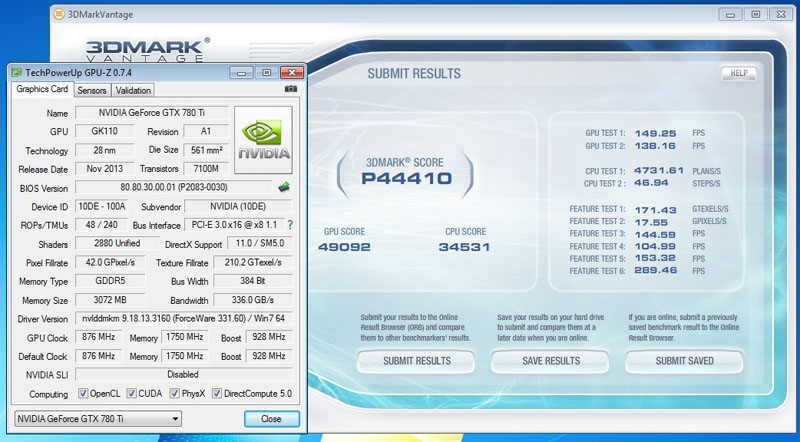800x442 pixels.
Task: Click the 3DMarkVantage title bar icon
Action: [x=59, y=14]
